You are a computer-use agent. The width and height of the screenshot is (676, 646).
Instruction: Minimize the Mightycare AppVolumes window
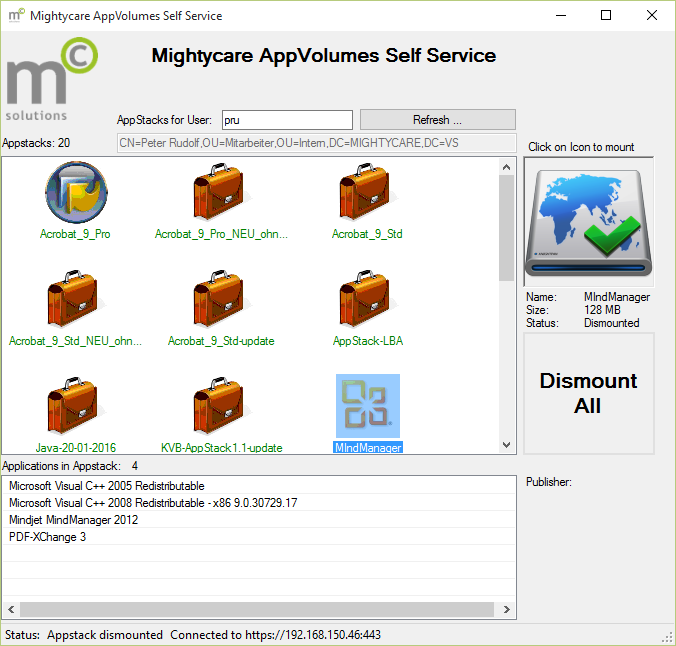pyautogui.click(x=560, y=16)
